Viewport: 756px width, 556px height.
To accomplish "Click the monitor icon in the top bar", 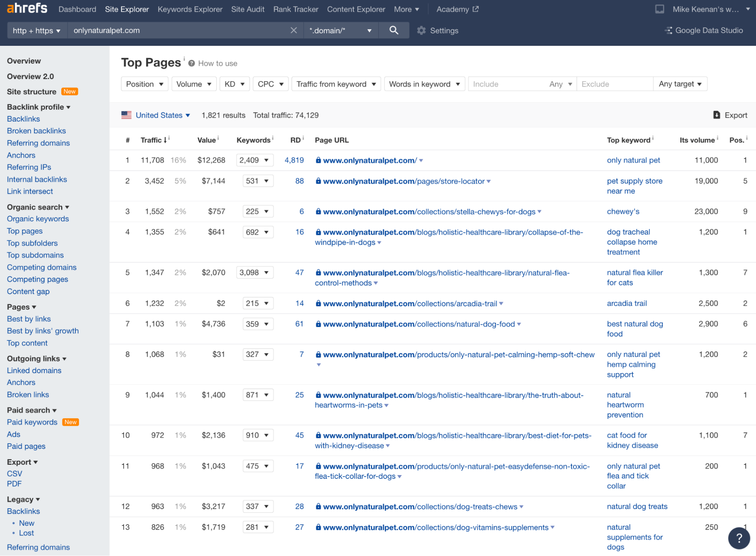I will click(660, 9).
